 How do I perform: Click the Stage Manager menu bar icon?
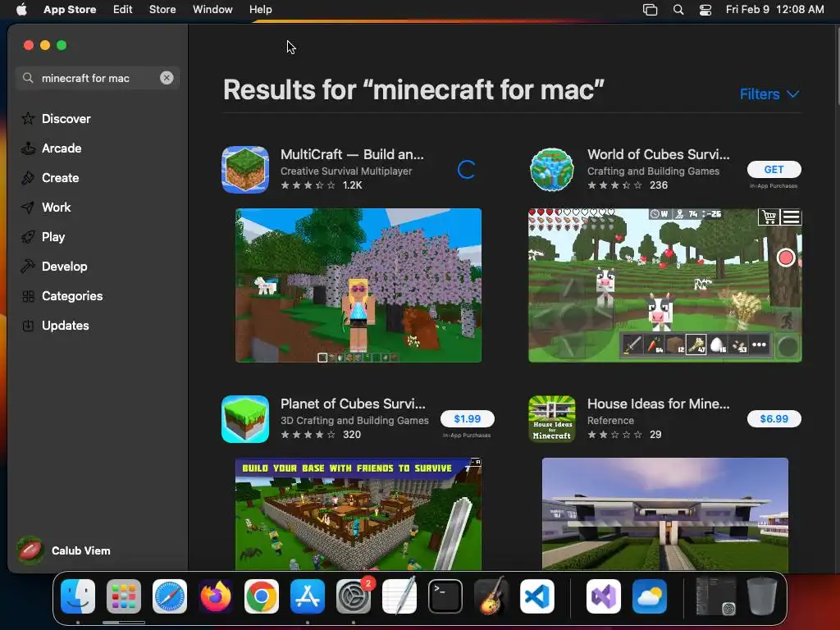[650, 10]
